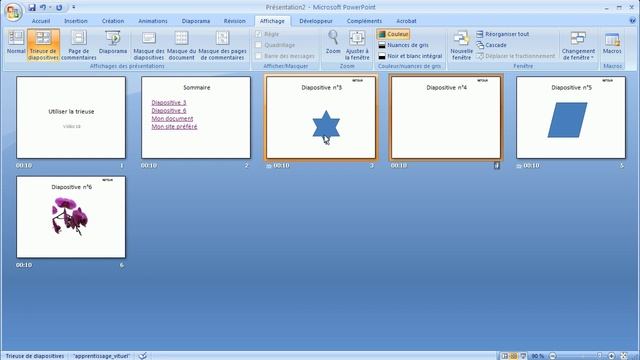Viewport: 640px width, 360px height.
Task: Click the 90 % zoom level
Action: point(538,356)
